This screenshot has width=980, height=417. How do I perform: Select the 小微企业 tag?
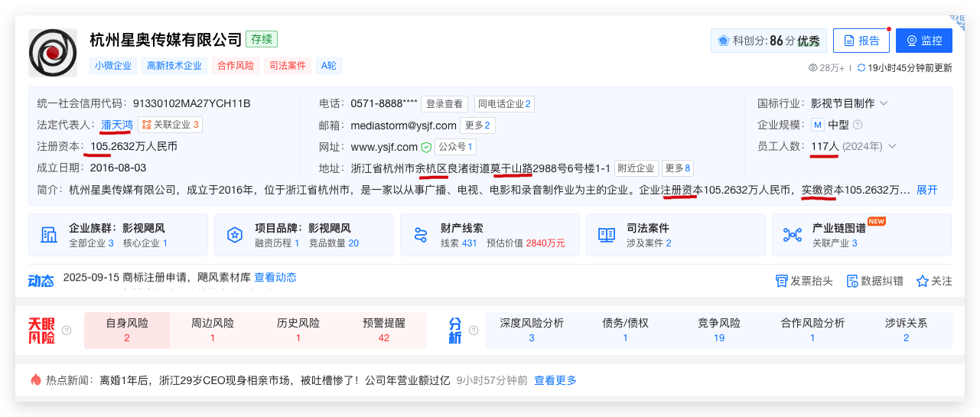point(113,66)
